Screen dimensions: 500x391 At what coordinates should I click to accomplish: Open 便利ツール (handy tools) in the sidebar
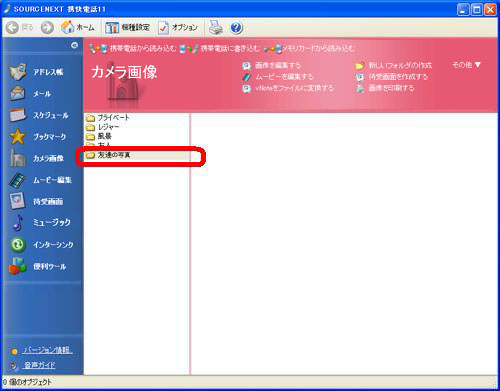pos(37,266)
